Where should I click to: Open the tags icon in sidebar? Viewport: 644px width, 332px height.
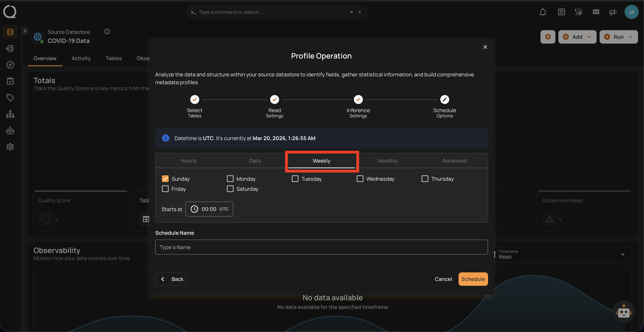pyautogui.click(x=10, y=98)
